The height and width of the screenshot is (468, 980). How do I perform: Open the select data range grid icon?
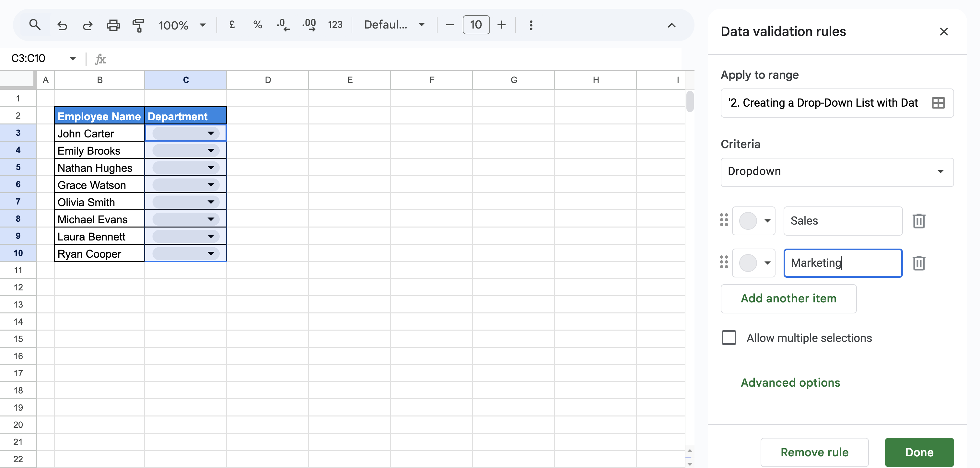click(x=938, y=103)
